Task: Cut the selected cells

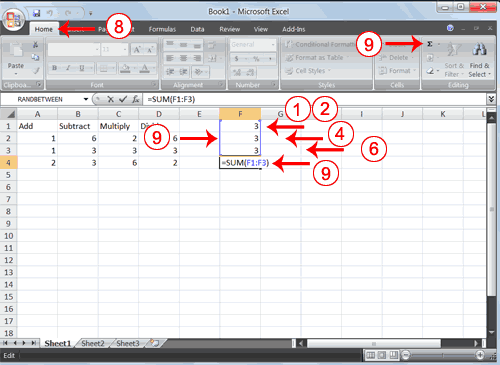Action: click(x=35, y=44)
